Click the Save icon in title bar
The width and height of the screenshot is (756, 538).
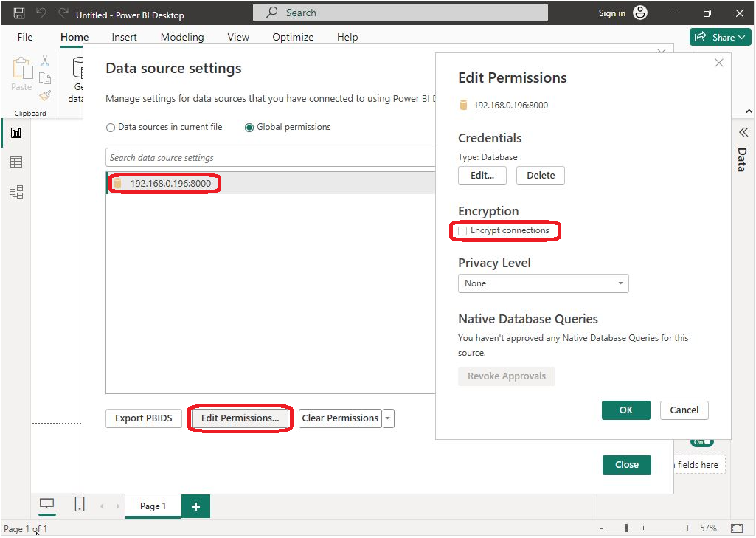19,13
